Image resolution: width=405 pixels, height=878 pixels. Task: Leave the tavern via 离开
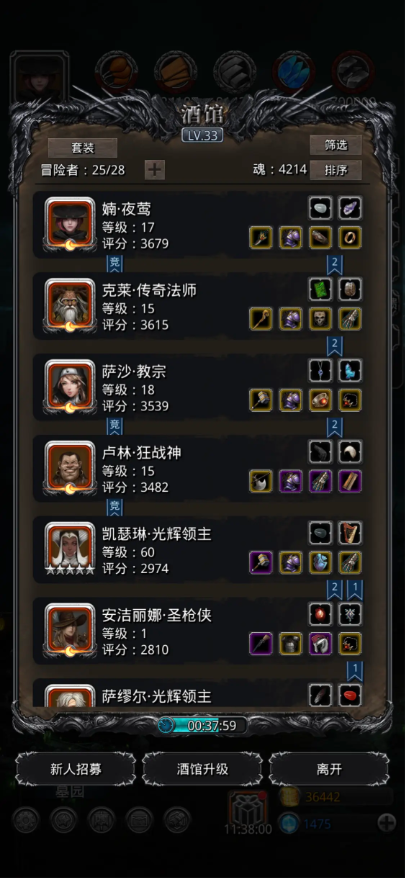pos(329,769)
